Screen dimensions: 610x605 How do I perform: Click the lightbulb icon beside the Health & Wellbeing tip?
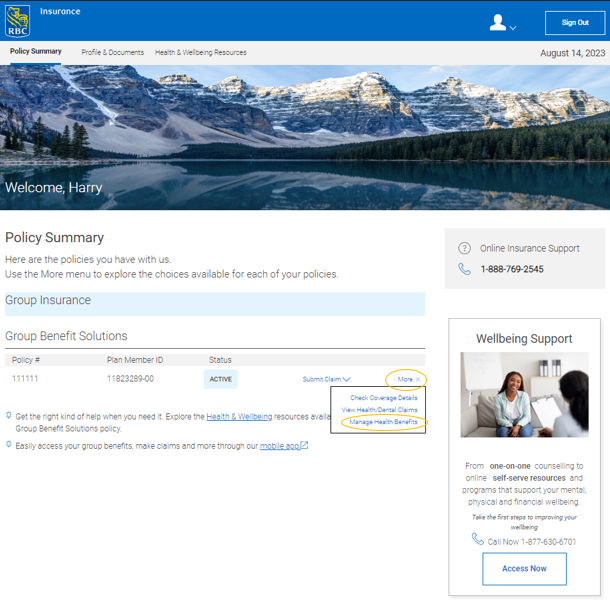point(9,416)
